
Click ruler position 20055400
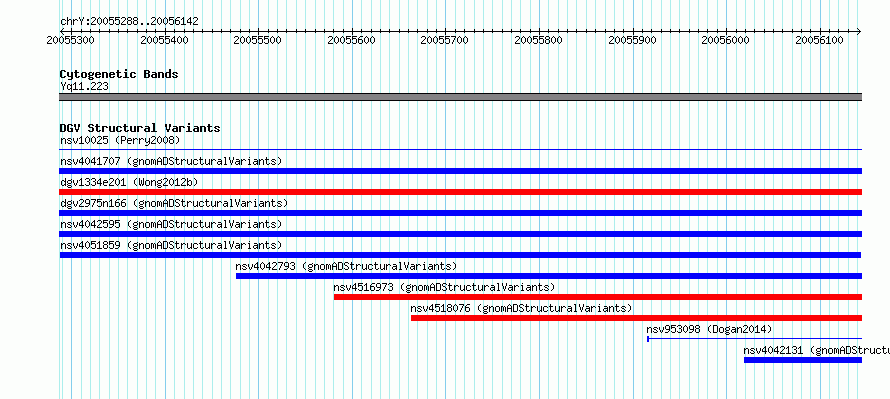pos(165,40)
